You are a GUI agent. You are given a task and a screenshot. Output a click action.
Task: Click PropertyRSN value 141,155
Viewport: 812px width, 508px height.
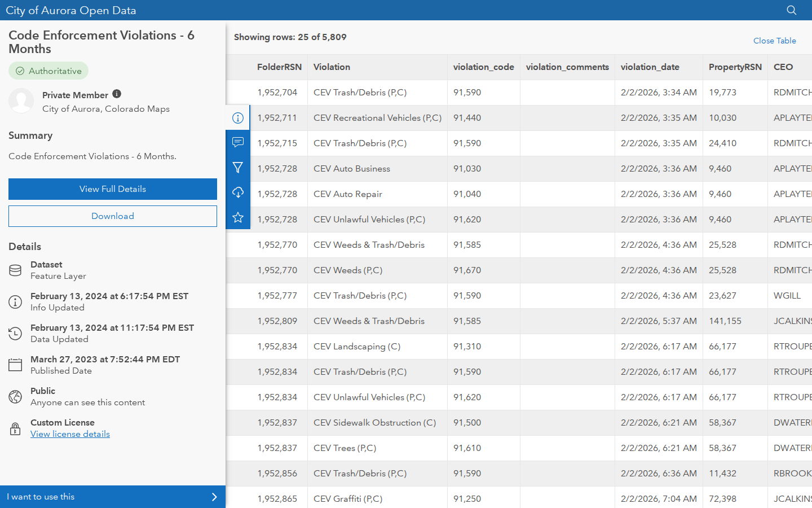(x=725, y=321)
